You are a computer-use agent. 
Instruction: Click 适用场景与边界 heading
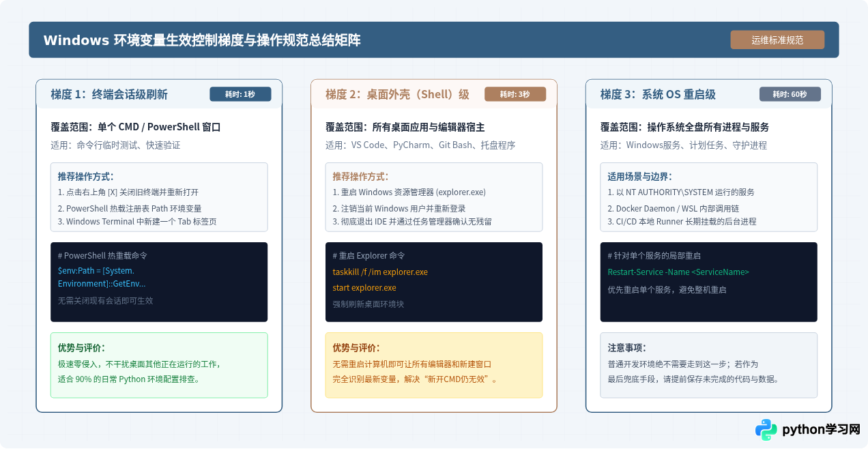coord(640,176)
